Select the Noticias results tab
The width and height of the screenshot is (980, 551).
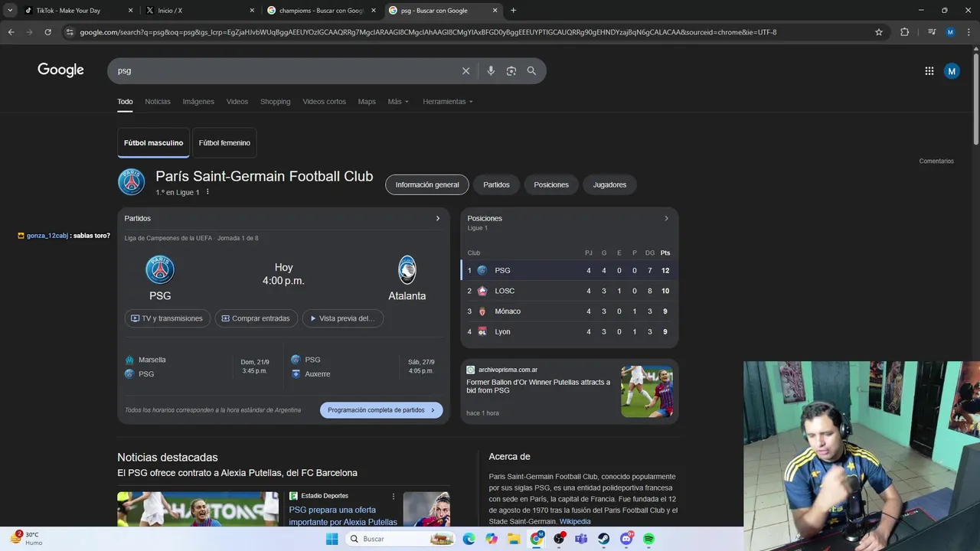coord(158,102)
